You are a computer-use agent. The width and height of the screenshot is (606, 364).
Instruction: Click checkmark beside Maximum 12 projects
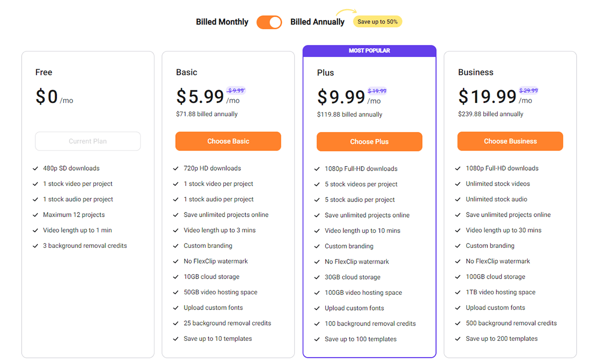(x=35, y=215)
